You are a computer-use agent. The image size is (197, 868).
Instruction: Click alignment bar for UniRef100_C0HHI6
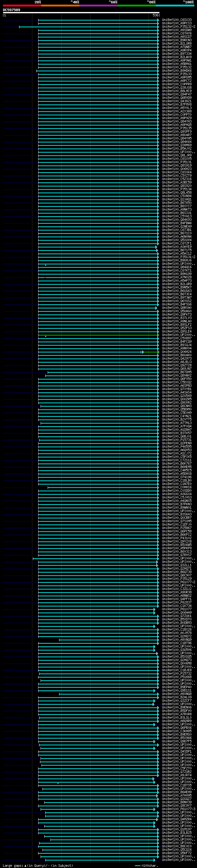(x=103, y=487)
